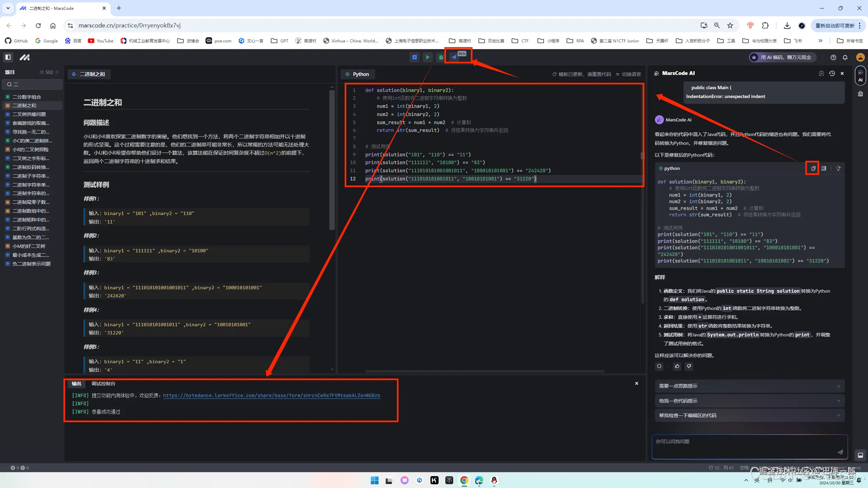Click 模板已更新，请重置代码 reset button
Screen dimensions: 868x488
(x=581, y=74)
